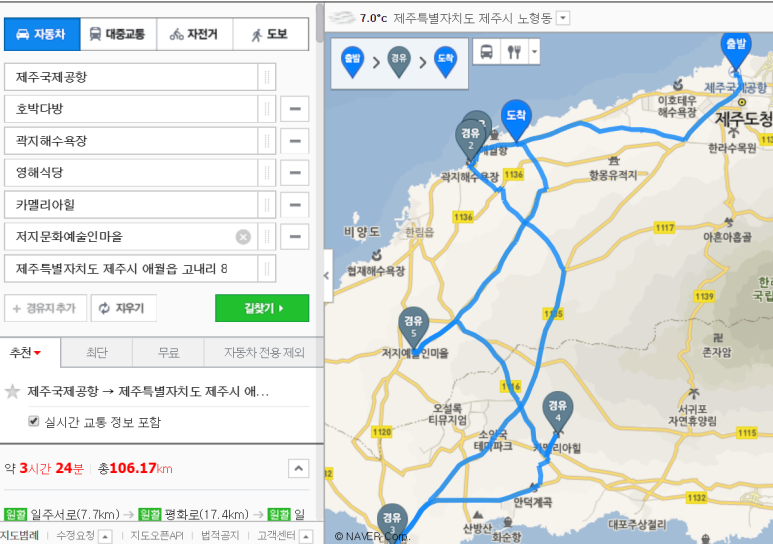Star the 제주국제공항 route as favorite
This screenshot has height=544, width=773.
coord(12,392)
